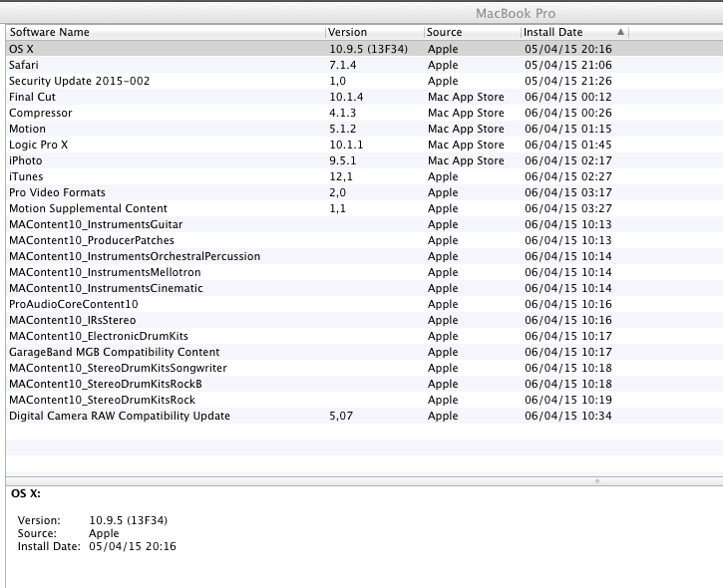This screenshot has height=588, width=723.
Task: Select MAContent10_StereoDrumKitsRockB row
Action: pos(365,384)
